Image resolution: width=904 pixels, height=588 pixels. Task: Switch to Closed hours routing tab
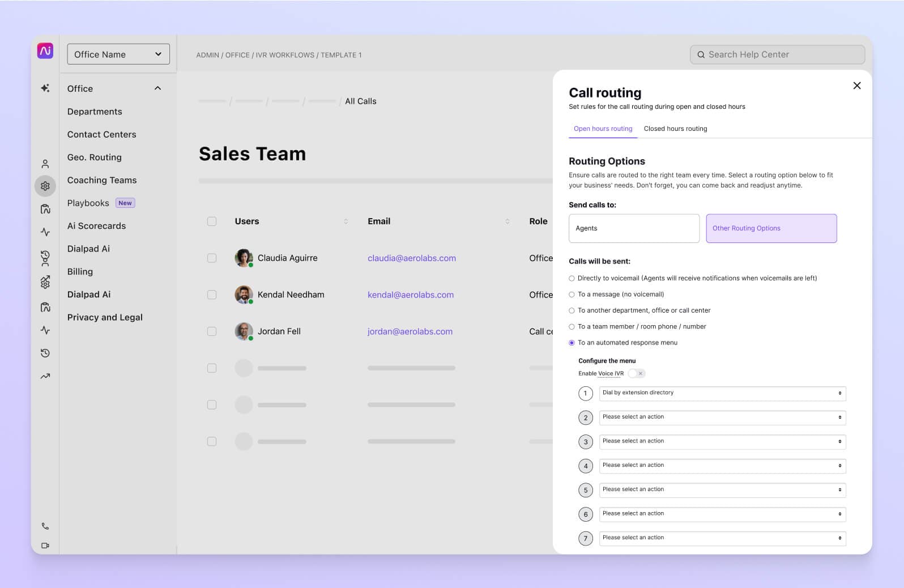coord(675,129)
